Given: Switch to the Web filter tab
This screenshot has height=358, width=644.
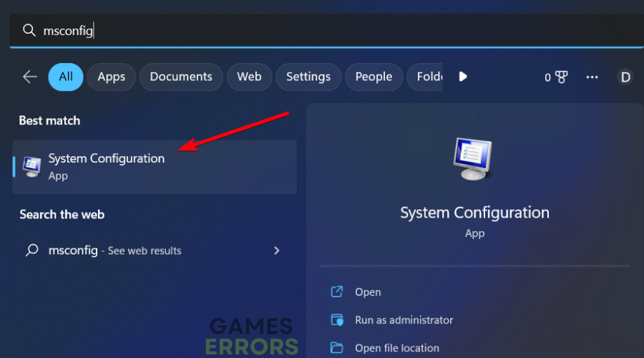Looking at the screenshot, I should point(249,77).
